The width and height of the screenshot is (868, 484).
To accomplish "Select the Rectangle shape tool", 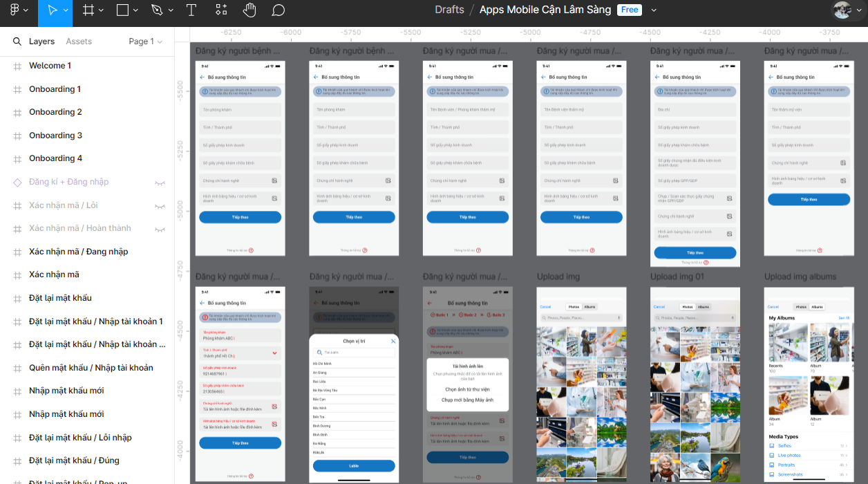I will click(x=122, y=10).
